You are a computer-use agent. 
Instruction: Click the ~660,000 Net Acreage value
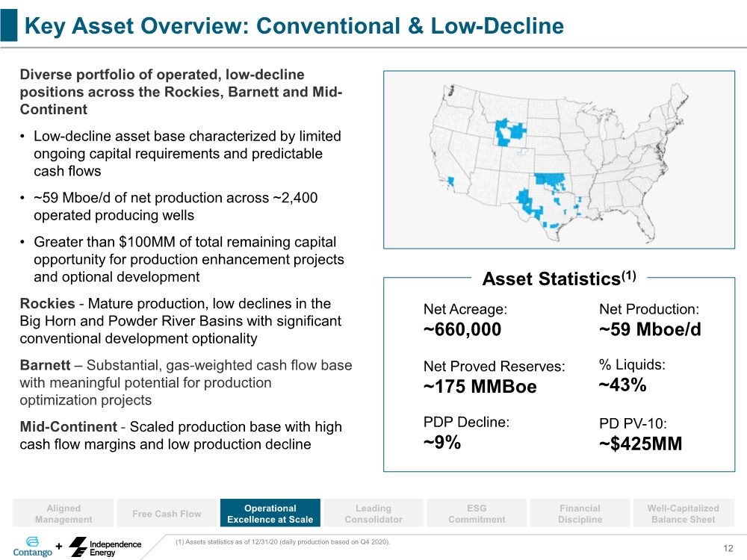(x=462, y=330)
